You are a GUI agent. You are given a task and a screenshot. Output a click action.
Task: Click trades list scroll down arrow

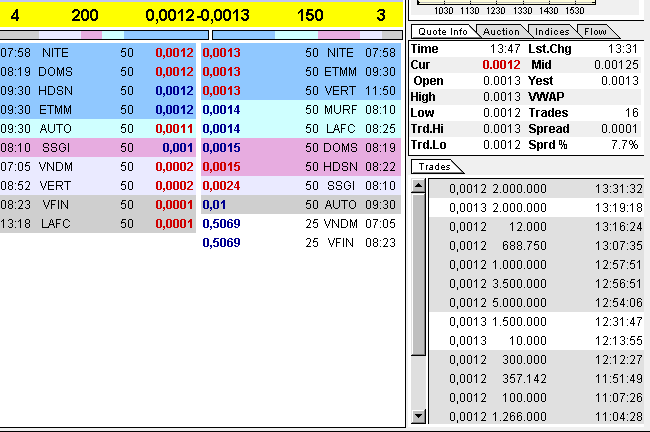pos(418,417)
